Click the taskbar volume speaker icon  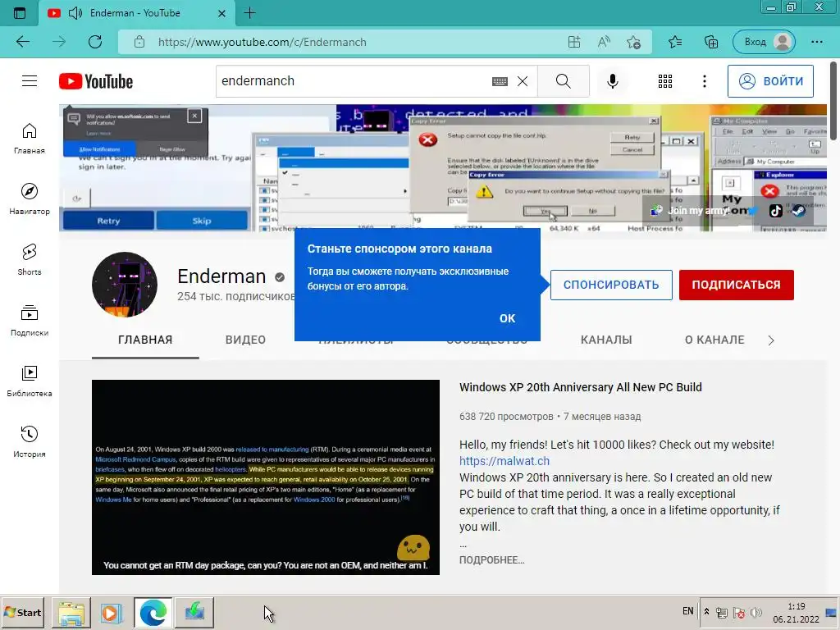tap(756, 612)
